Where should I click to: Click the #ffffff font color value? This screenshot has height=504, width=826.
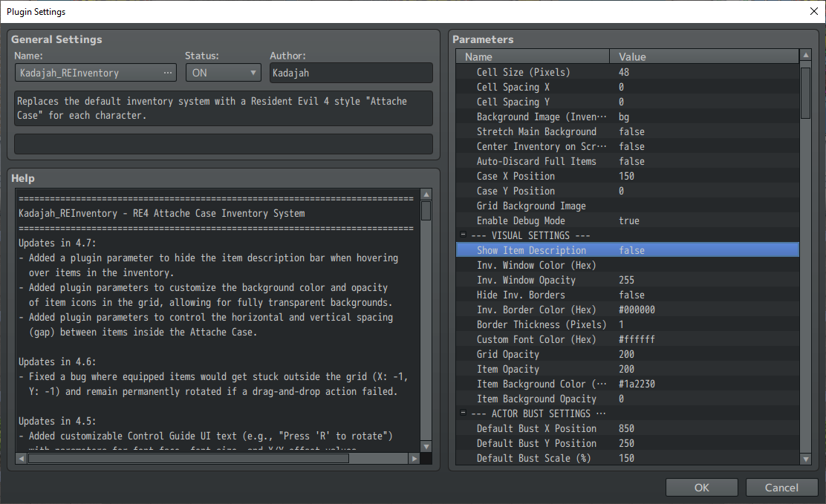coord(637,339)
